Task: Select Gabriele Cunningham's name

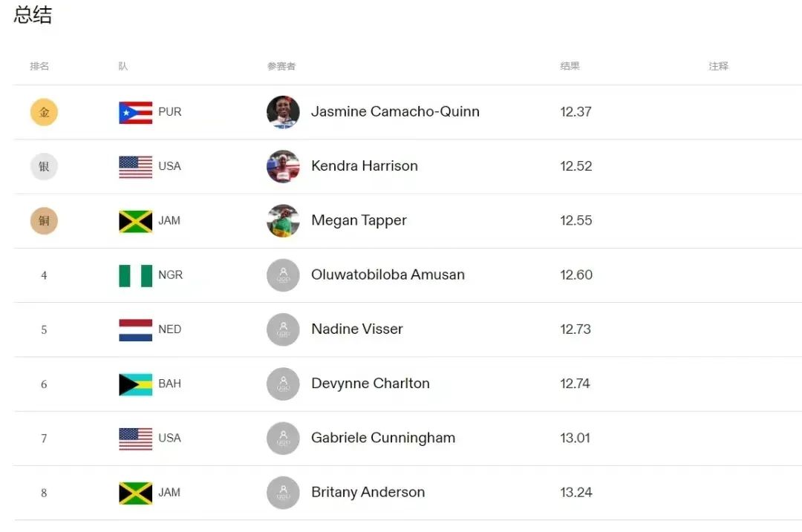Action: [382, 438]
